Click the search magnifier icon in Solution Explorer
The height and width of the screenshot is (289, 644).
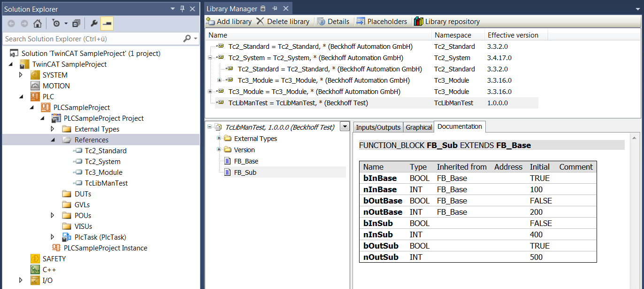[187, 39]
